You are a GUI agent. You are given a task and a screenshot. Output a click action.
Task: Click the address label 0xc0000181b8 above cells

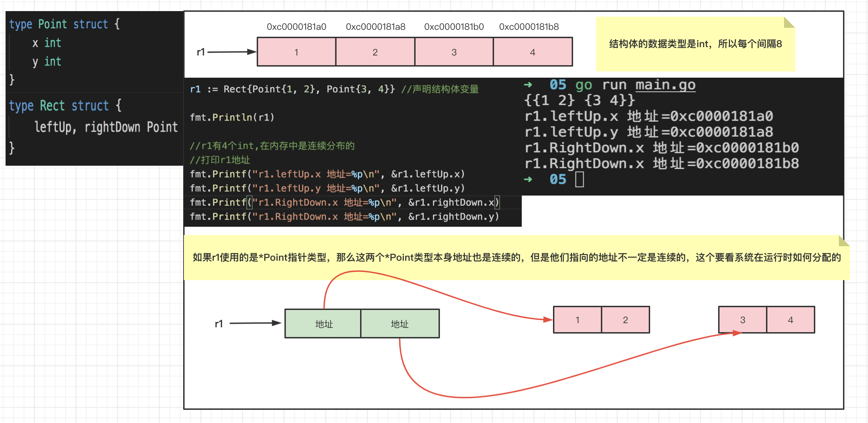(x=529, y=27)
